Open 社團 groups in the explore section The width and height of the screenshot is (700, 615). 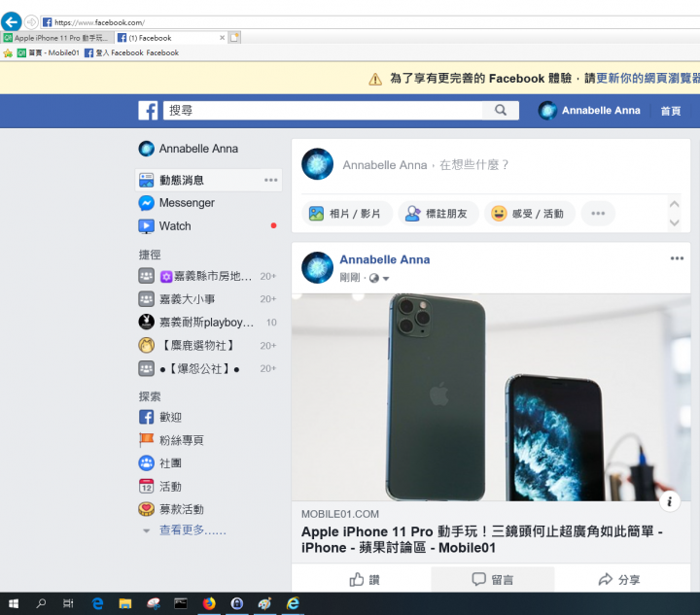(x=160, y=463)
